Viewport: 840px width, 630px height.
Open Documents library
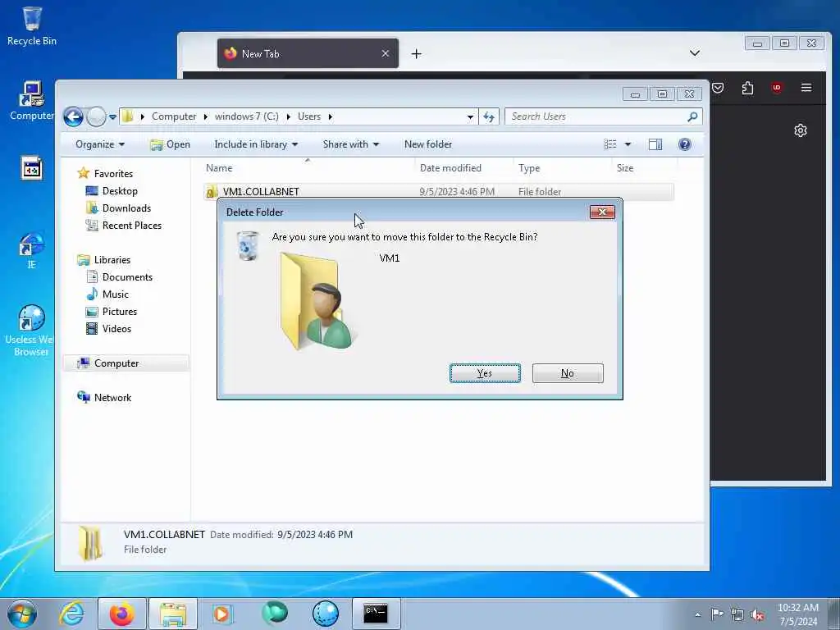coord(120,277)
